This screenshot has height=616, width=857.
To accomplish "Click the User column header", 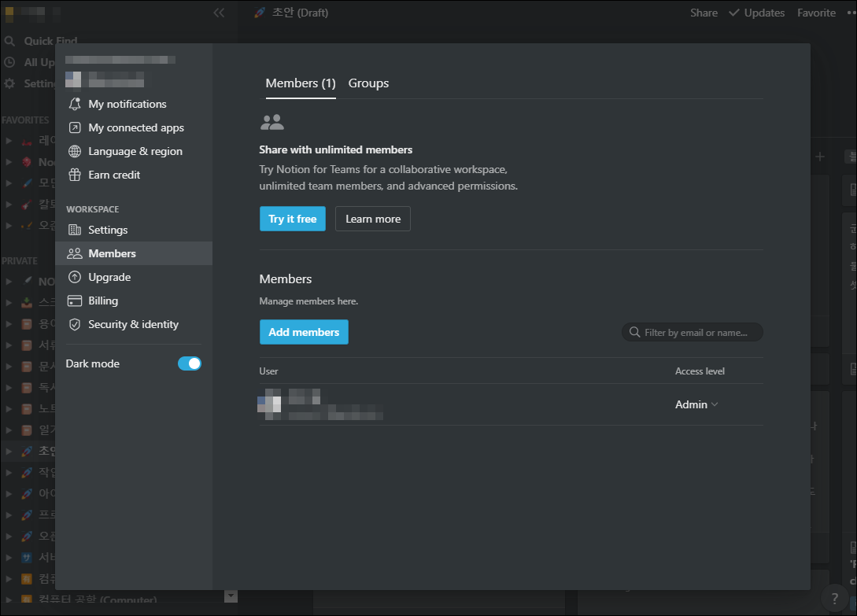I will click(268, 371).
